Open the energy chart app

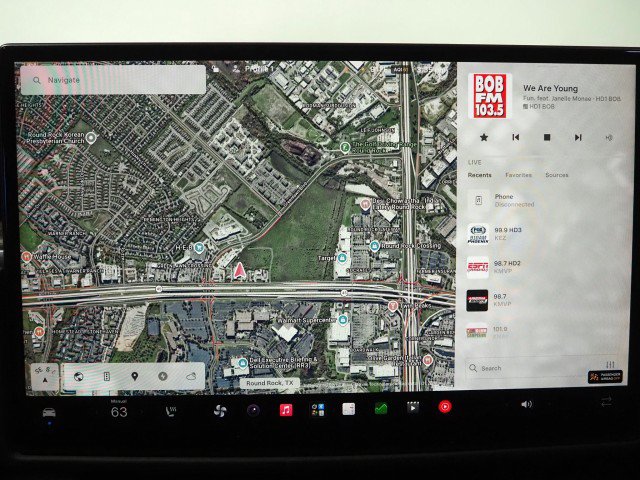pos(381,409)
